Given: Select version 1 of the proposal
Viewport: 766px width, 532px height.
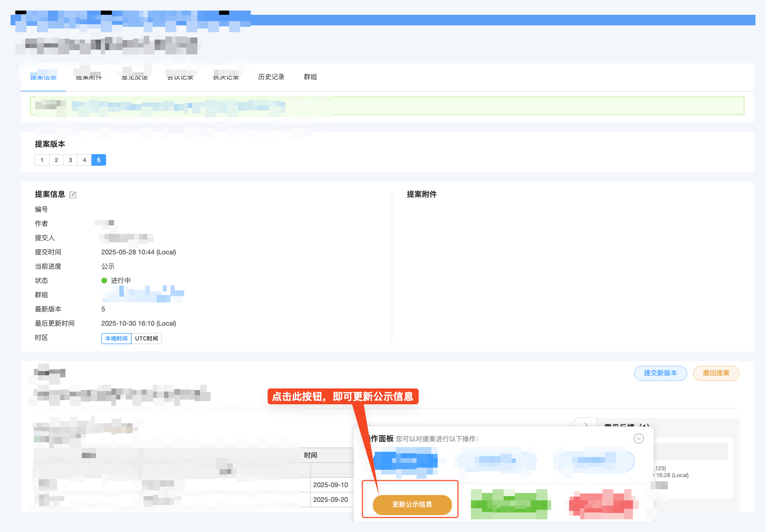Looking at the screenshot, I should click(42, 159).
